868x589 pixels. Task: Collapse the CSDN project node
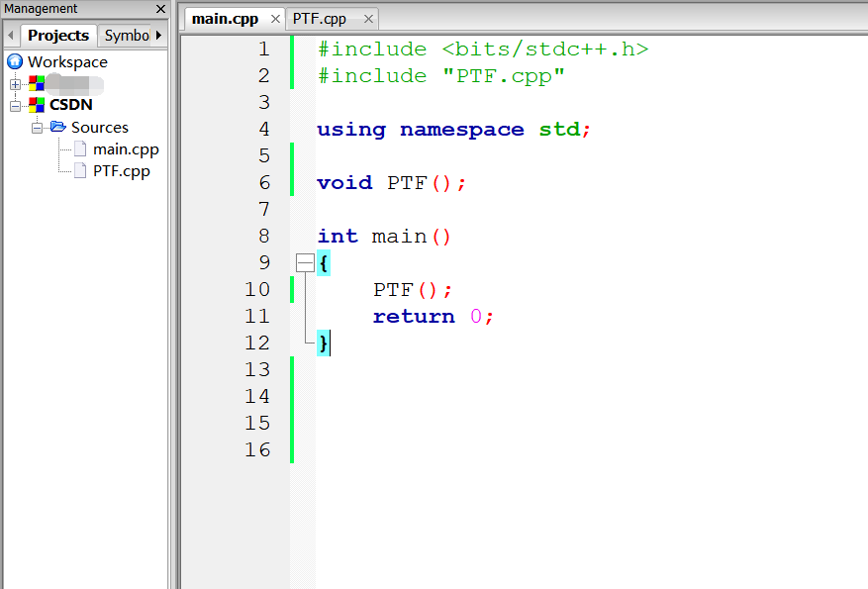click(x=16, y=106)
